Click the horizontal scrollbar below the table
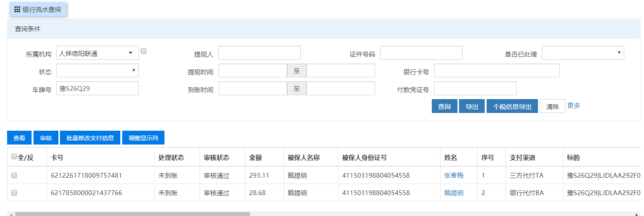 tap(133, 214)
